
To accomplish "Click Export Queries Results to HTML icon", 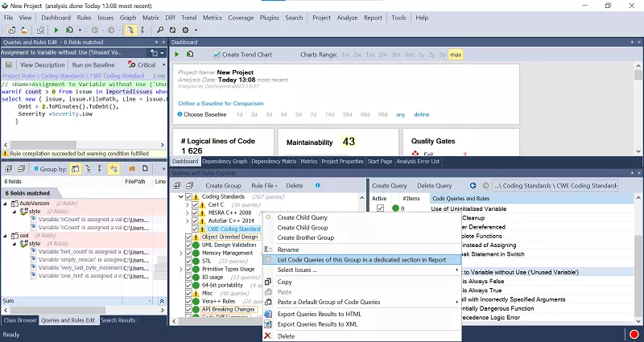I will (269, 314).
